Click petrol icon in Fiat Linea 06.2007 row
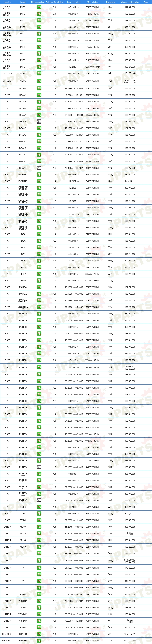Screen dimensions: 152x644 [39, 267]
